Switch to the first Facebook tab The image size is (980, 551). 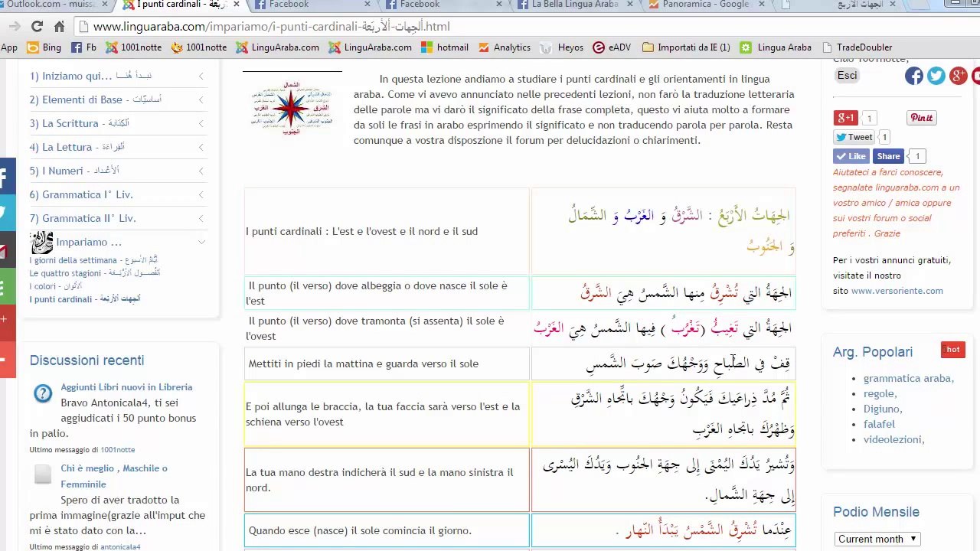pos(314,5)
